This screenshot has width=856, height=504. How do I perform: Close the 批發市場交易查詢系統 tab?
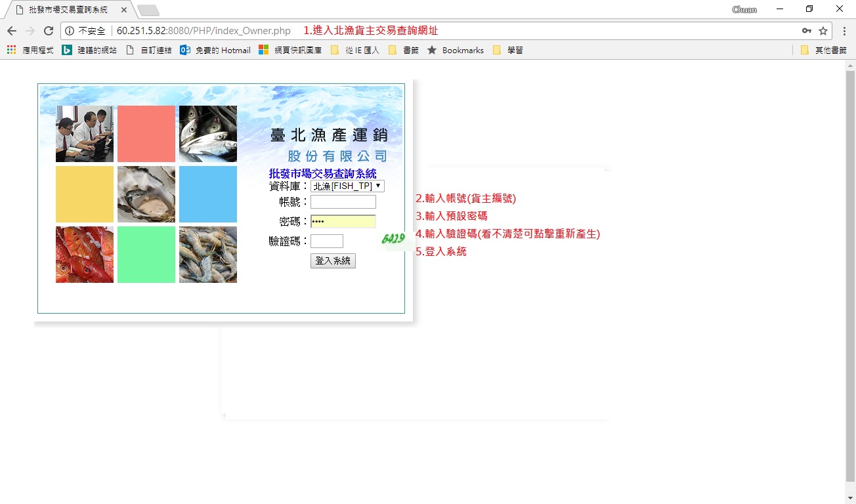pyautogui.click(x=124, y=10)
